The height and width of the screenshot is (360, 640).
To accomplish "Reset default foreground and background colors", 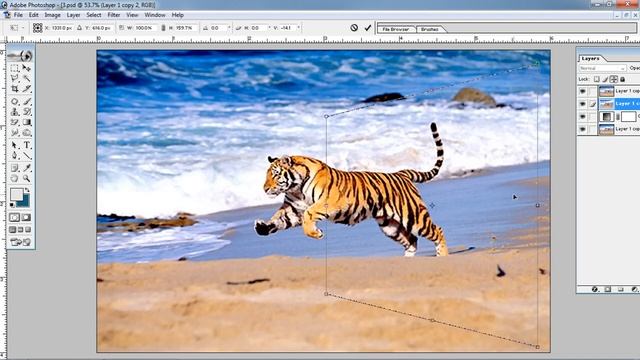I will (12, 204).
